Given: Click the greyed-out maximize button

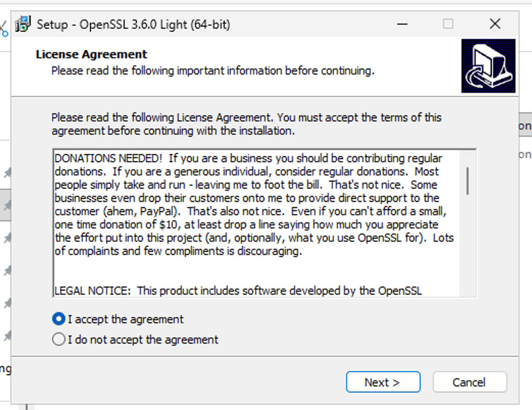Looking at the screenshot, I should click(x=448, y=24).
